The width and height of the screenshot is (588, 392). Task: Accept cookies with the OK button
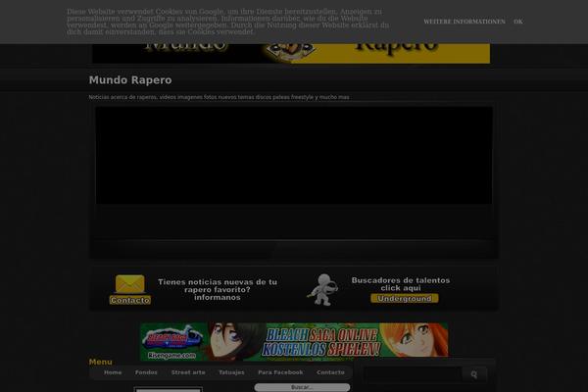click(x=518, y=22)
